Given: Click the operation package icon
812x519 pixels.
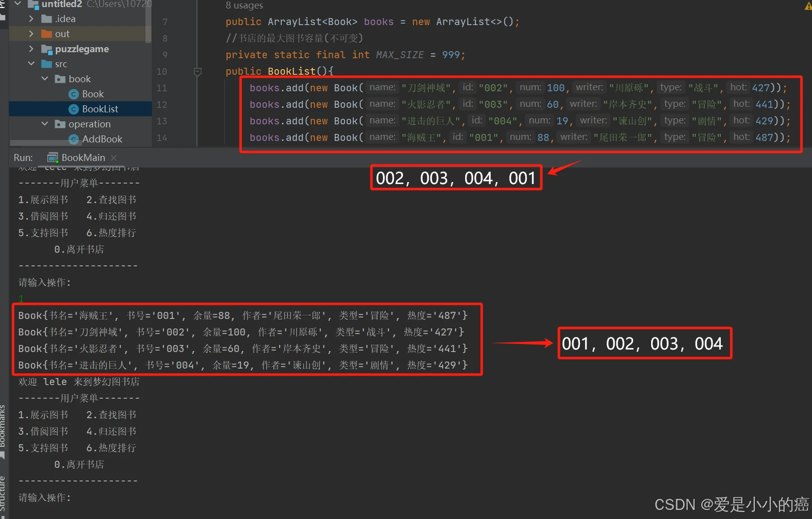Looking at the screenshot, I should pos(60,124).
